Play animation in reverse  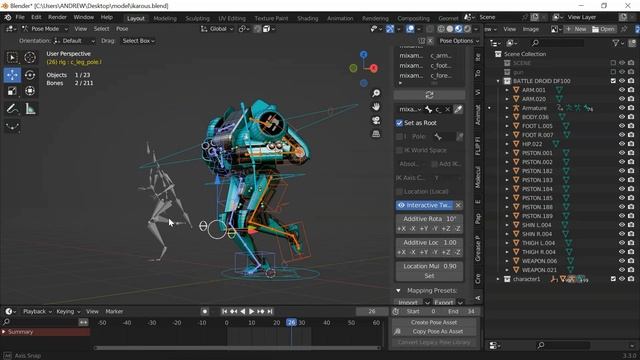pyautogui.click(x=242, y=311)
